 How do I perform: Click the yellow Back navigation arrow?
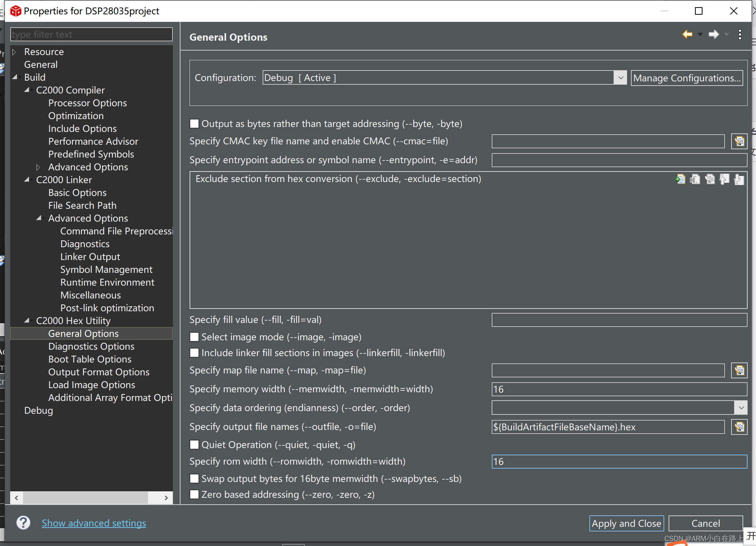(687, 34)
